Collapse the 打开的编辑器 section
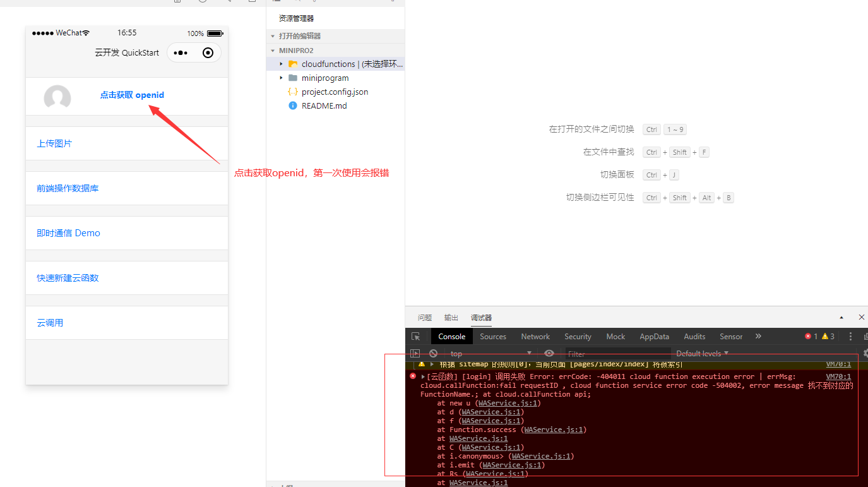This screenshot has width=868, height=487. pos(273,36)
